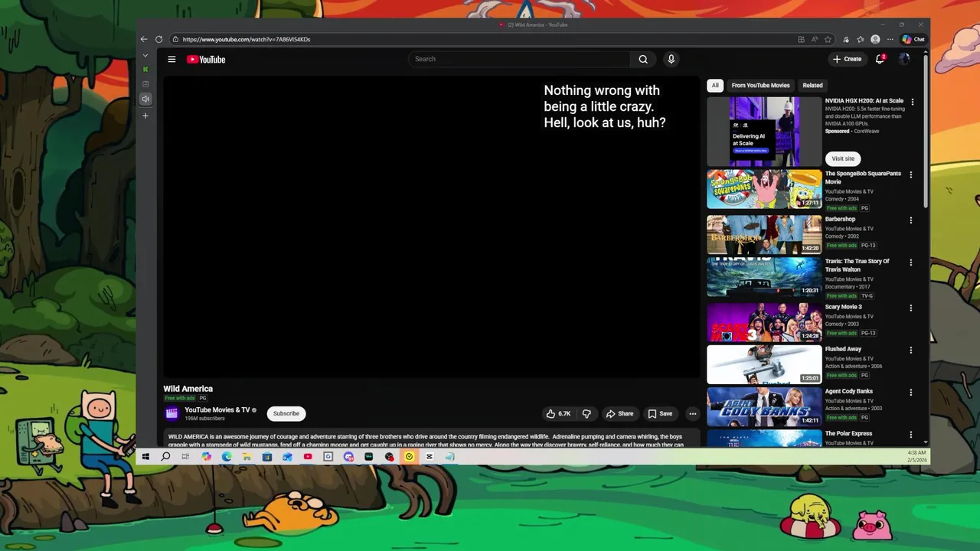This screenshot has width=980, height=551.
Task: Open the Windows Start menu
Action: click(145, 457)
